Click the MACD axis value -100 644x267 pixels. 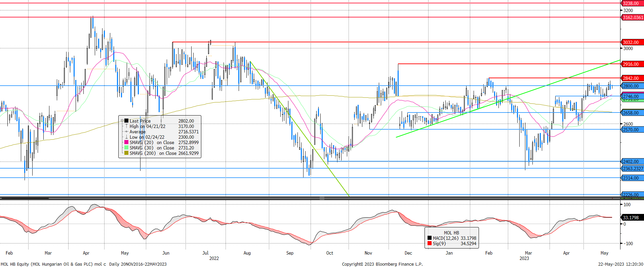pyautogui.click(x=628, y=243)
